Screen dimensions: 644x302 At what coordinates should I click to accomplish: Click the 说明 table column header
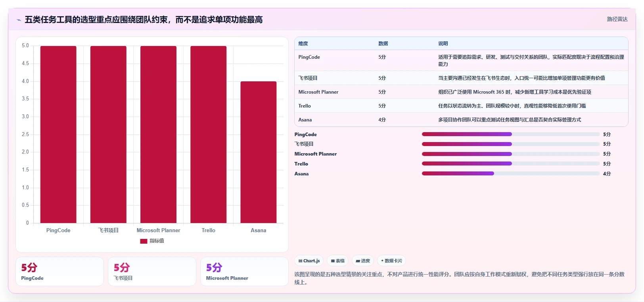tap(443, 44)
